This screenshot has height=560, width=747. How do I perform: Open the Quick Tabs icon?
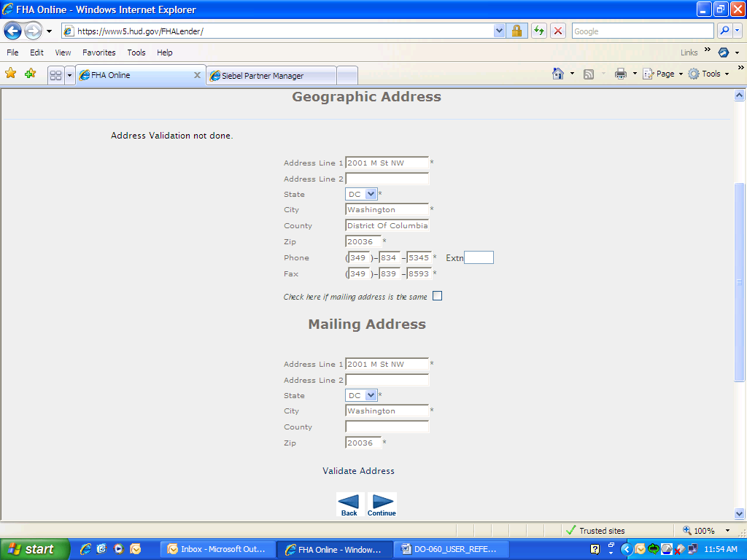point(55,75)
